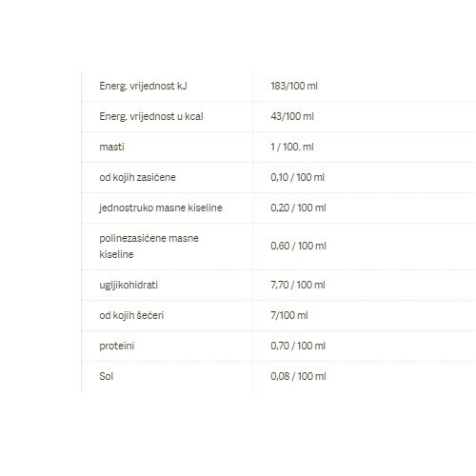The image size is (476, 476).
Task: Select the 0,20 / 100 ml value
Action: (298, 208)
